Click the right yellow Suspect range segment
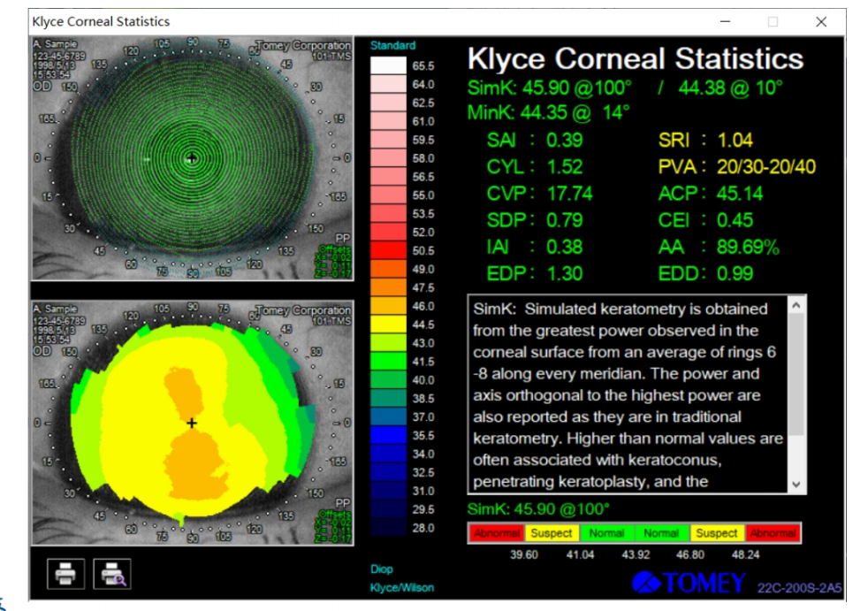Screen dimensions: 868x611 717,533
